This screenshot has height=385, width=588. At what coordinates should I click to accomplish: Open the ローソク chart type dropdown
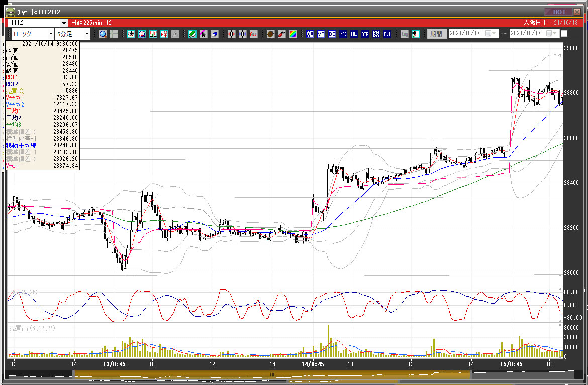pos(32,34)
